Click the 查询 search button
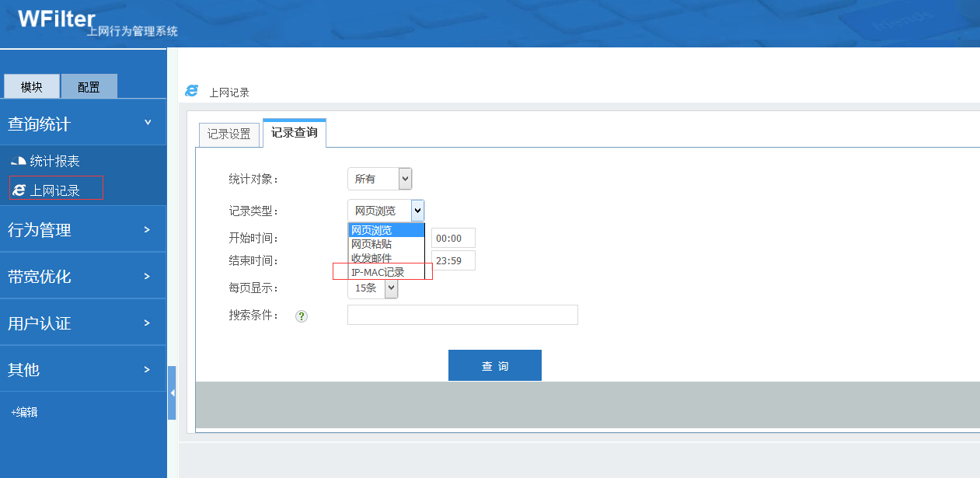 tap(494, 365)
